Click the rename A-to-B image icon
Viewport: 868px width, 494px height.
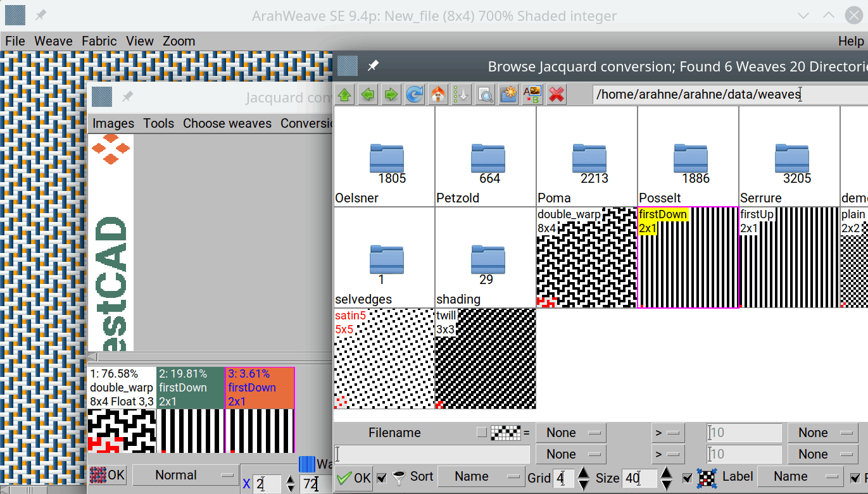(532, 95)
